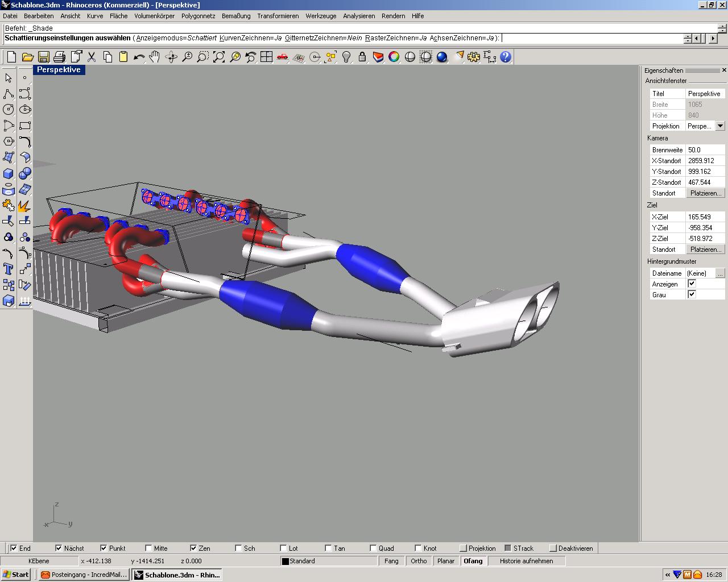
Task: Click the Box solid tool icon
Action: click(9, 173)
